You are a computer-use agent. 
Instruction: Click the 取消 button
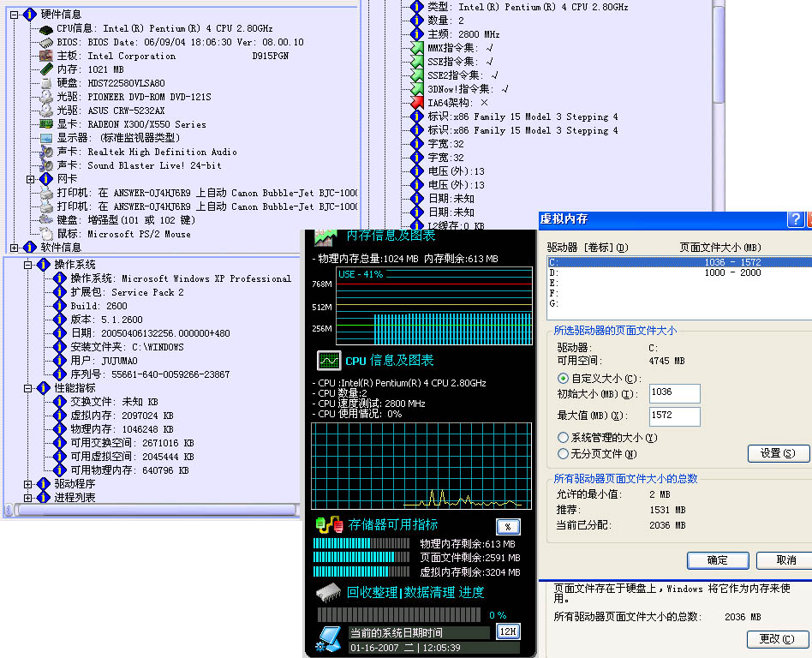tap(785, 560)
